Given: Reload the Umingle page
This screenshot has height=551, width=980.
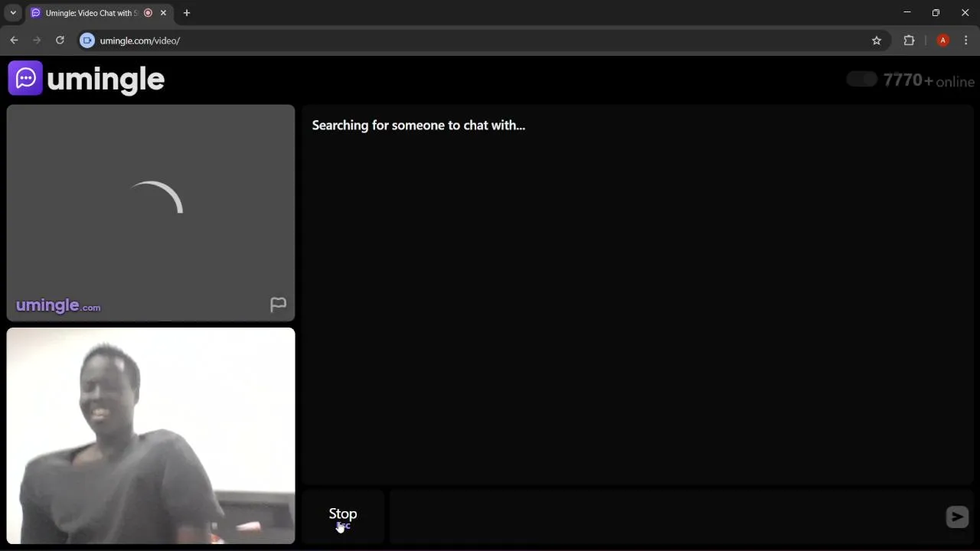Looking at the screenshot, I should click(60, 41).
